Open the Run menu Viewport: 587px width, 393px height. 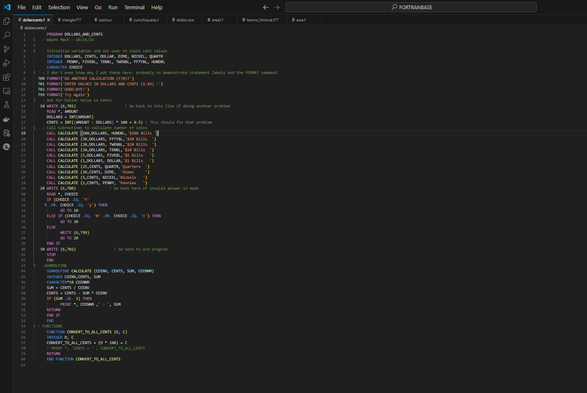tap(113, 7)
